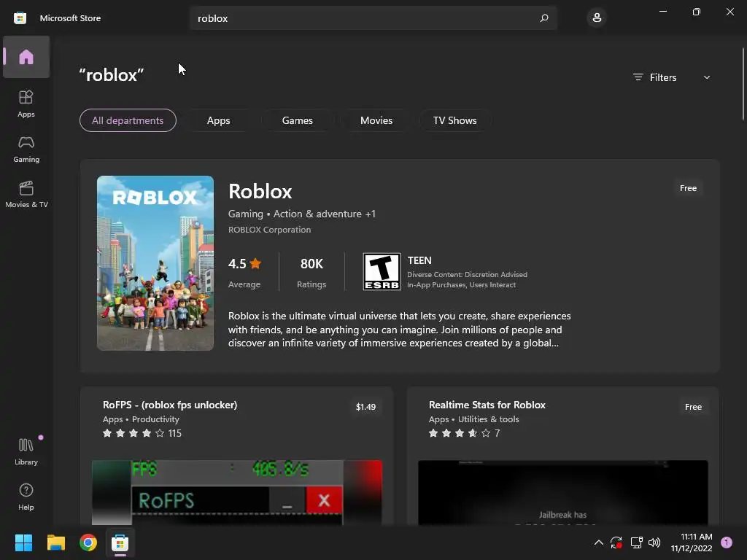Open the Home section in sidebar
The width and height of the screenshot is (747, 560).
click(x=26, y=57)
